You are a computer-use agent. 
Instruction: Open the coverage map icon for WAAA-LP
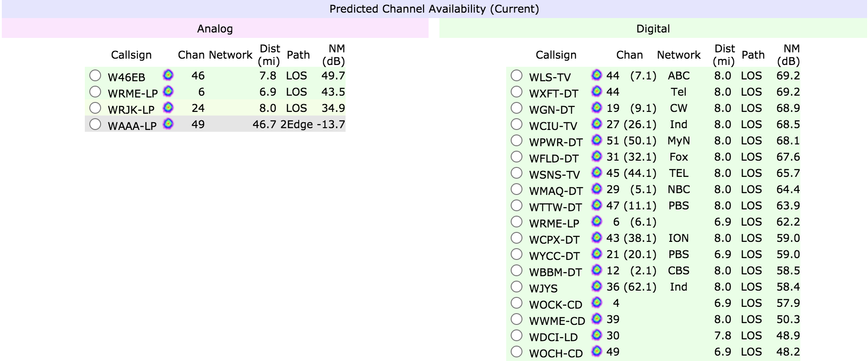click(x=168, y=123)
